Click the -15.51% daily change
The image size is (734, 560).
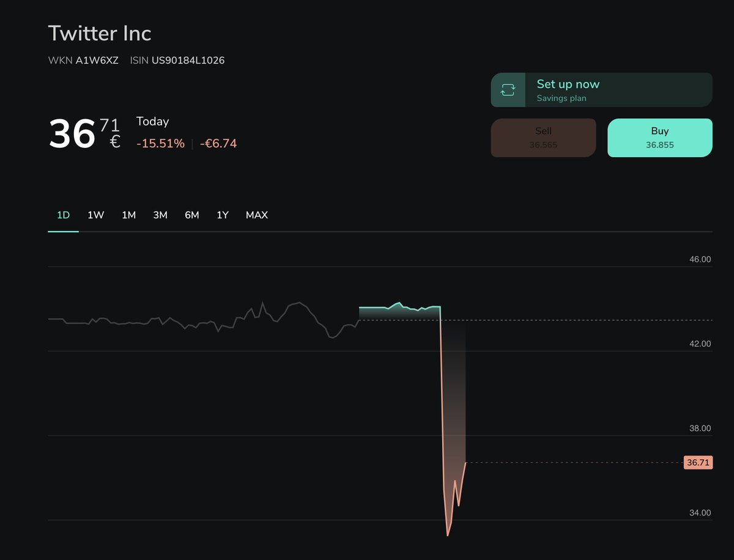[160, 144]
